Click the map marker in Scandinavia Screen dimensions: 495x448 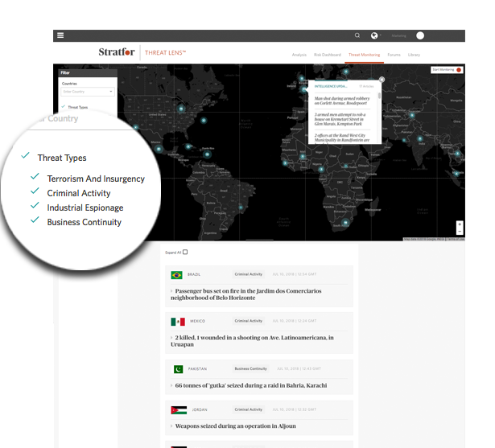tap(346, 72)
